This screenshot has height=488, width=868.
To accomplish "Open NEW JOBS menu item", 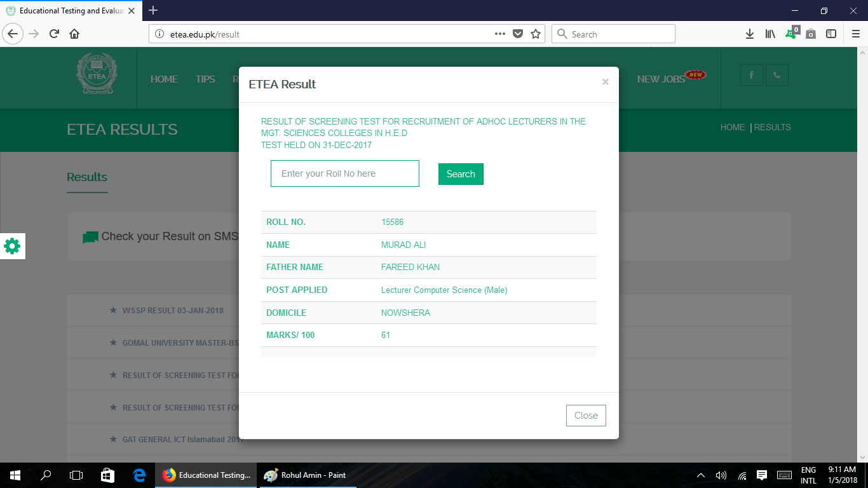I will click(x=661, y=79).
